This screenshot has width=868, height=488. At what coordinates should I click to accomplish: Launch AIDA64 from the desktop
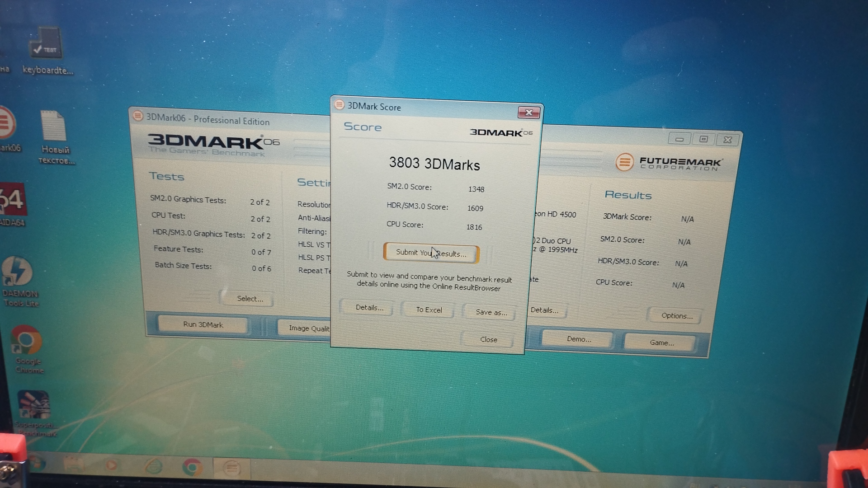tap(13, 204)
